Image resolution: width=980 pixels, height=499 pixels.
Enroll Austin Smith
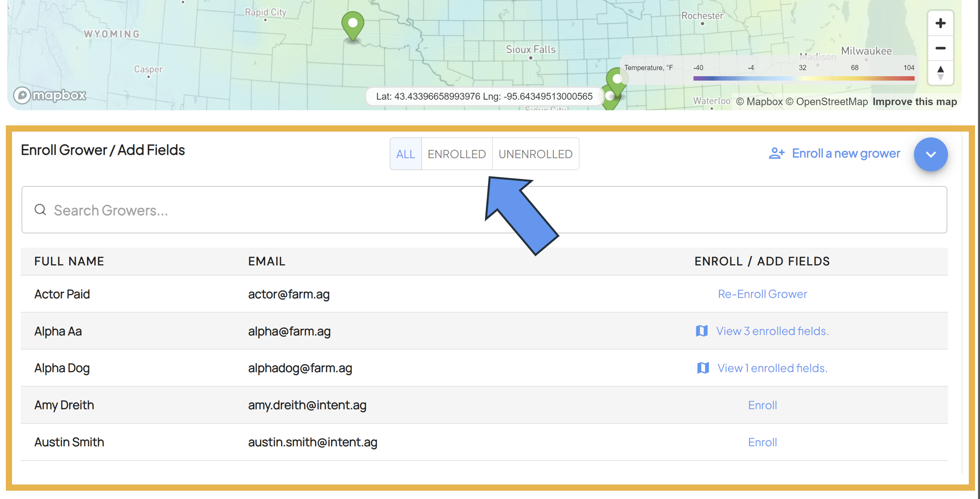(x=762, y=442)
